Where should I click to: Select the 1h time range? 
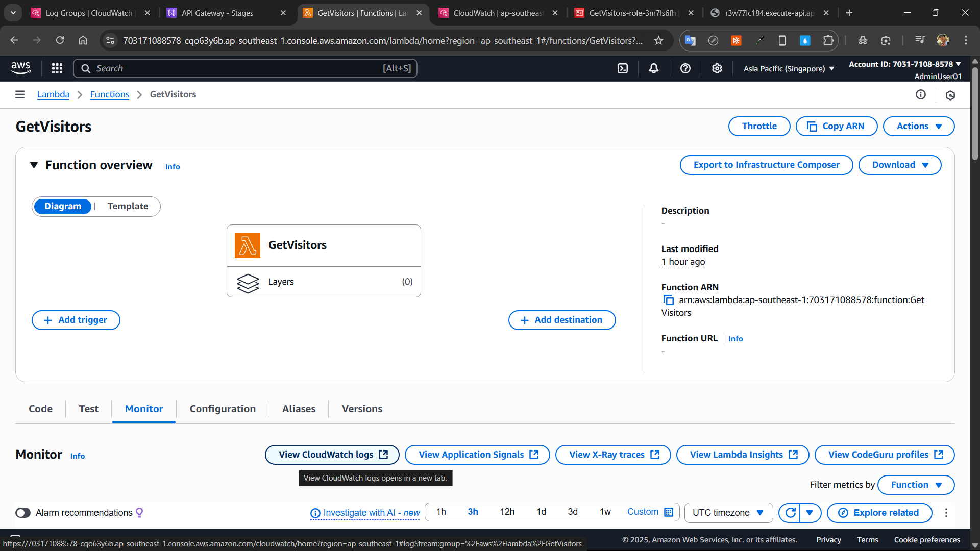pos(441,512)
